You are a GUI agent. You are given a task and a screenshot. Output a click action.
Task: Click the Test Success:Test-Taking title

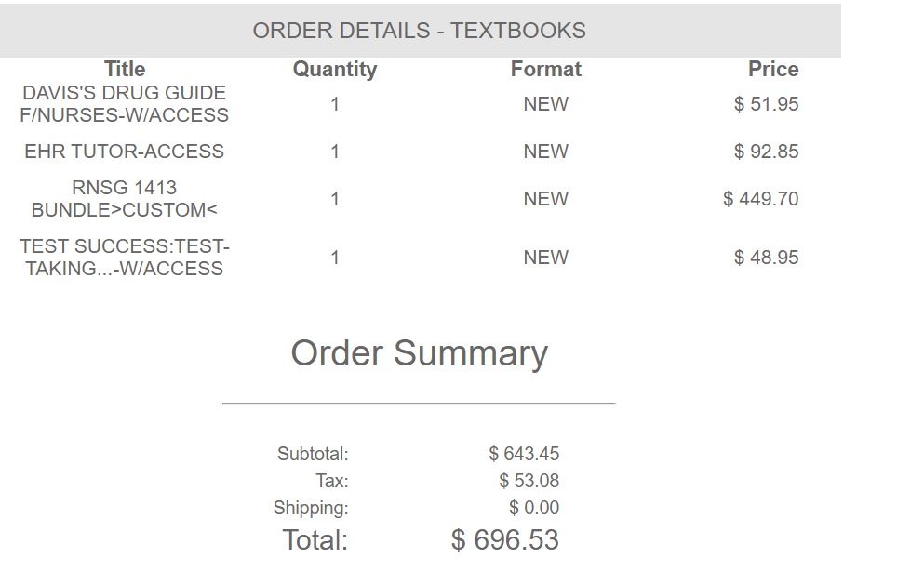(x=125, y=258)
